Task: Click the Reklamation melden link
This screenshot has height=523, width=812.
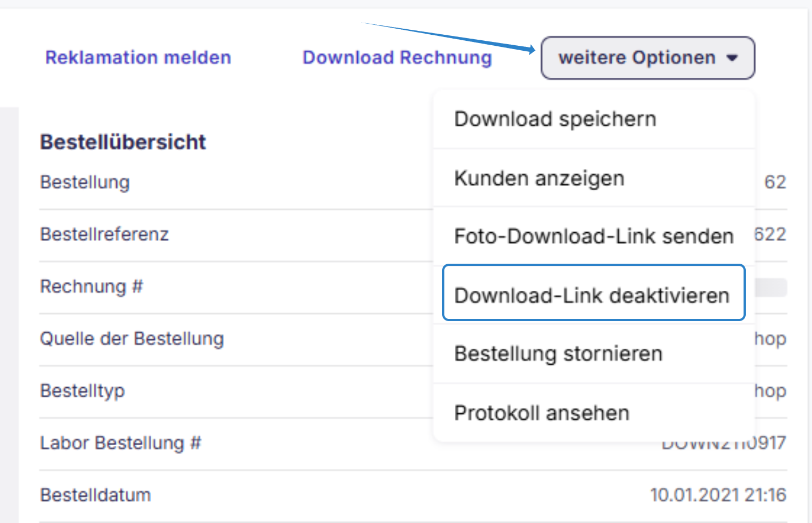Action: click(138, 57)
